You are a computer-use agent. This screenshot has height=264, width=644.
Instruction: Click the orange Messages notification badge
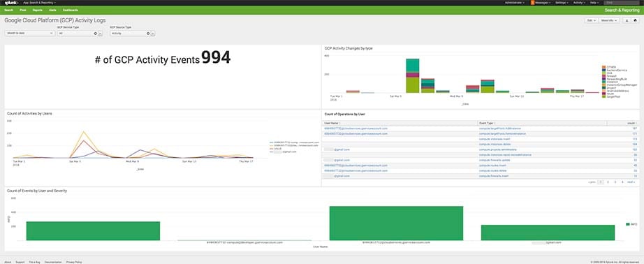tap(533, 3)
